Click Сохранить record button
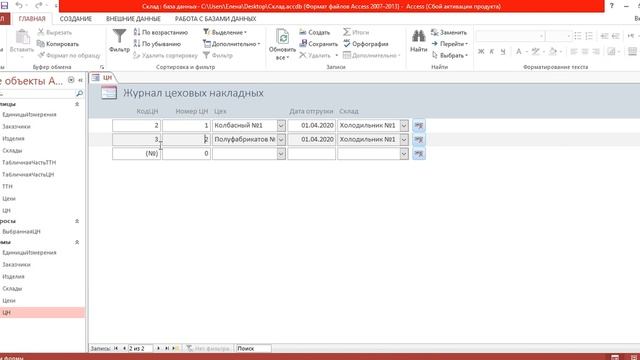Image resolution: width=640 pixels, height=360 pixels. tap(319, 44)
